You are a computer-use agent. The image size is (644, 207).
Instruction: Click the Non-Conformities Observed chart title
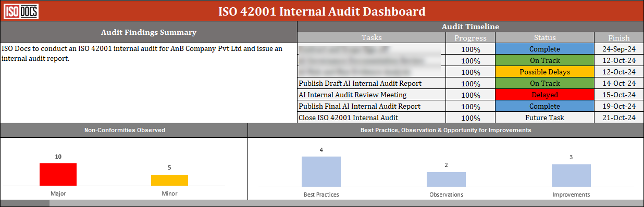[x=125, y=130]
